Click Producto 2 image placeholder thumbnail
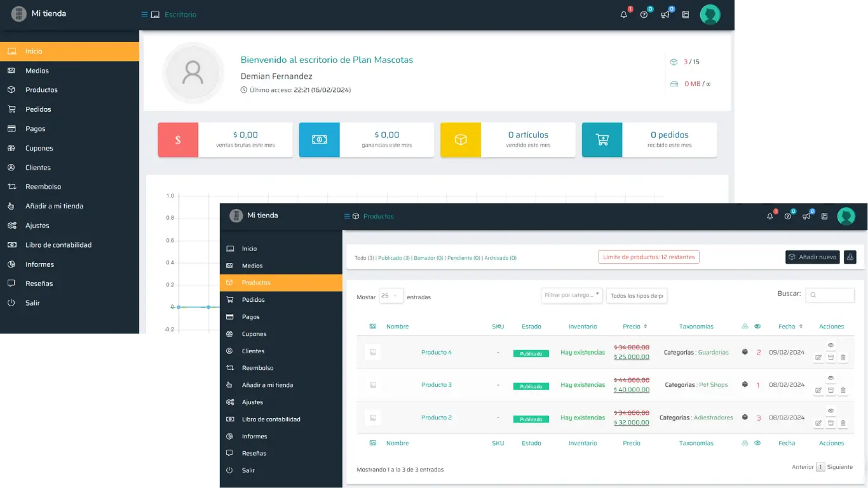Viewport: 868px width, 488px height. tap(373, 417)
